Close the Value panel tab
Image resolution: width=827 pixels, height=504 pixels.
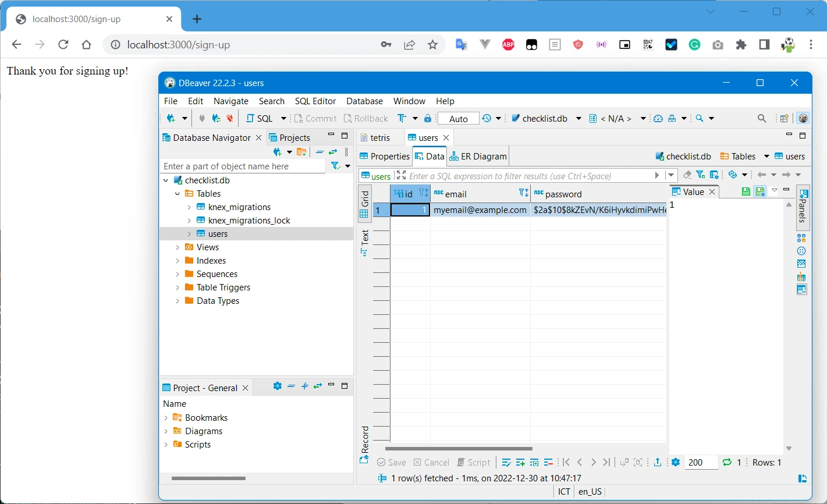coord(712,191)
